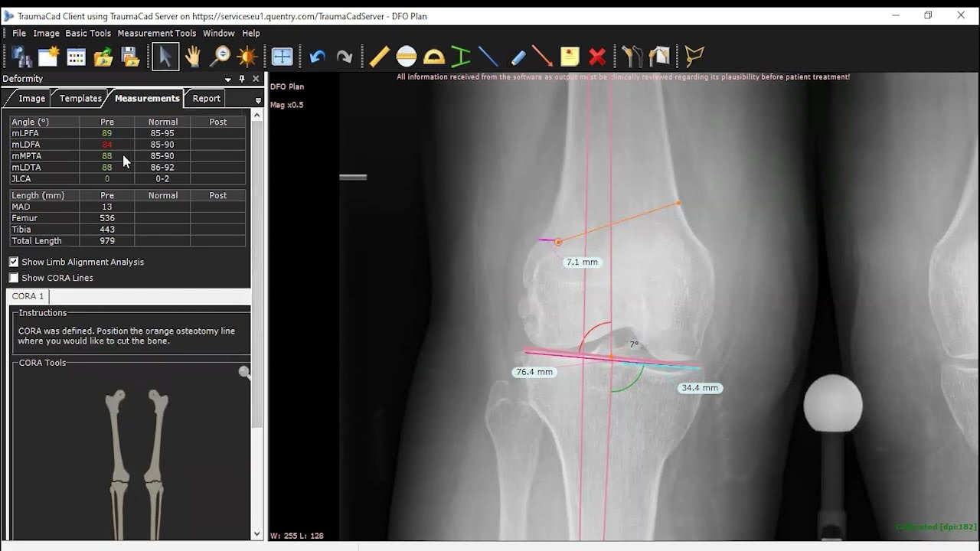This screenshot has height=551, width=980.
Task: Switch to the Image tab
Action: tap(31, 98)
